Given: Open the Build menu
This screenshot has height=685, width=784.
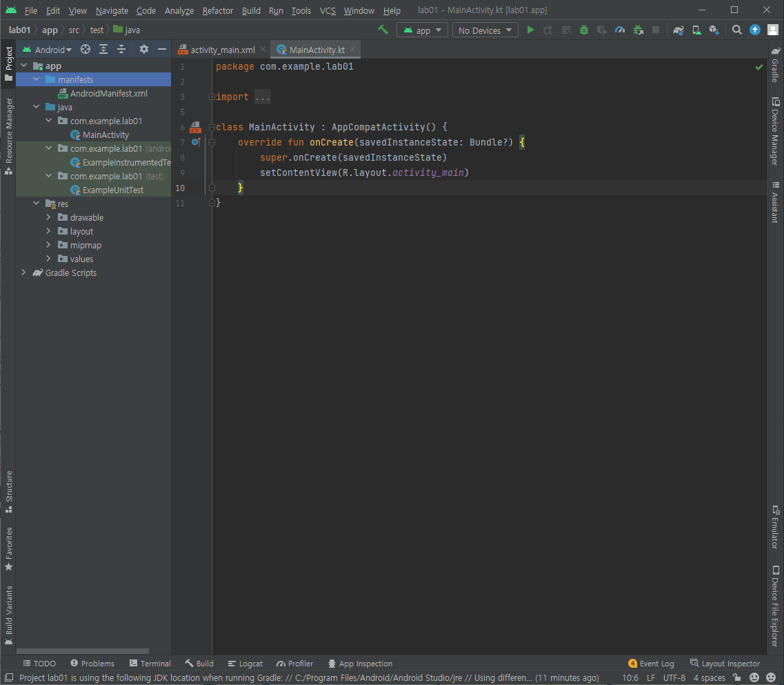Looking at the screenshot, I should tap(251, 10).
